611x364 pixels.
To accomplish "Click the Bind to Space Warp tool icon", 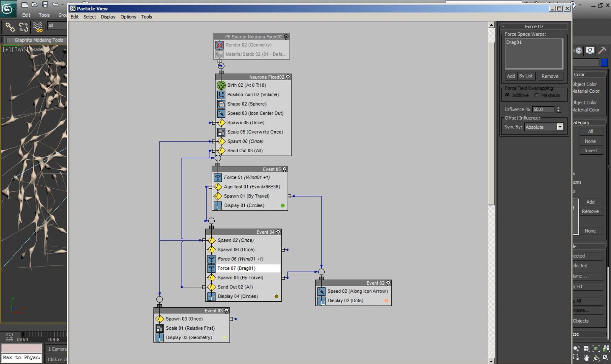I will (x=37, y=27).
